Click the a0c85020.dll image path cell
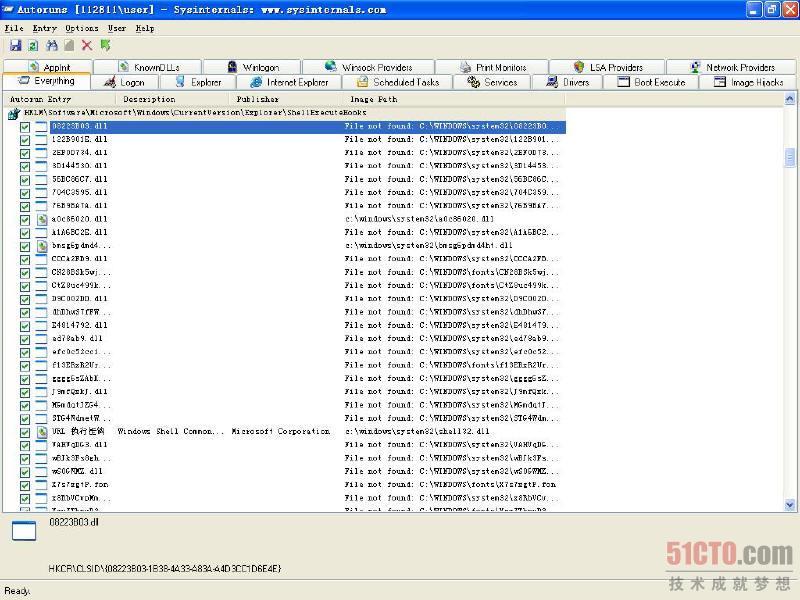This screenshot has height=600, width=800. pyautogui.click(x=420, y=219)
